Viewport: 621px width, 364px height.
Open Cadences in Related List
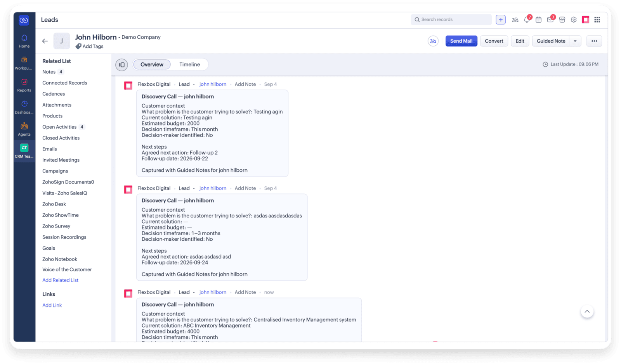[x=54, y=94]
